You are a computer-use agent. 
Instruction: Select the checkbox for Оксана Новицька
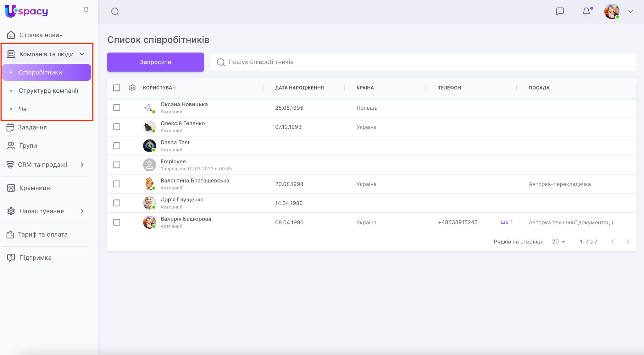click(117, 108)
